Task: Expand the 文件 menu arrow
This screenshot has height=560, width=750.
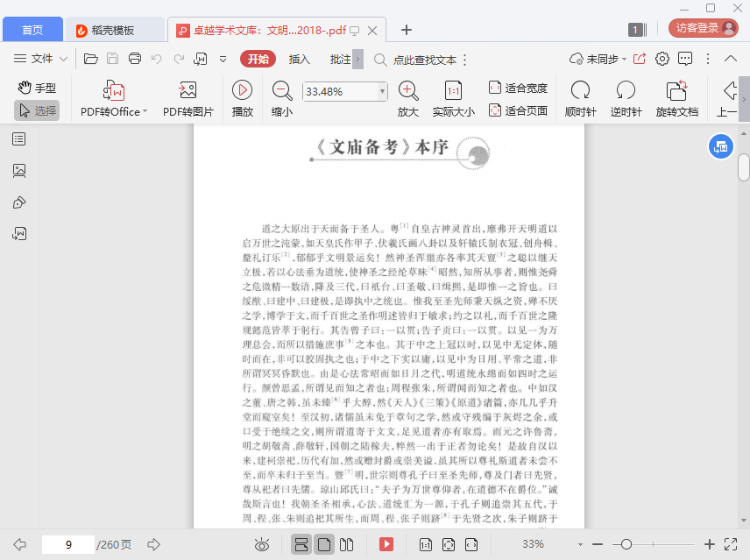Action: 63,59
